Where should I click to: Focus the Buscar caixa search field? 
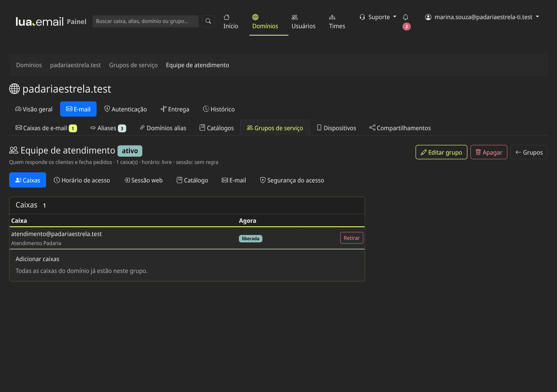click(x=146, y=21)
